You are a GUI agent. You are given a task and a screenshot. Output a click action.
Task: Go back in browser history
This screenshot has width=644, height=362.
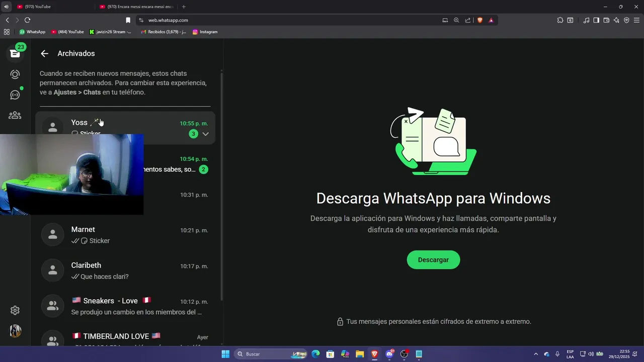[x=7, y=20]
